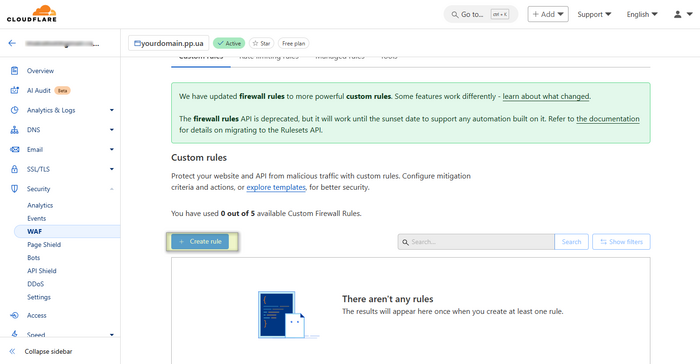Open Security Settings sub-item
700x364 pixels.
pos(39,297)
